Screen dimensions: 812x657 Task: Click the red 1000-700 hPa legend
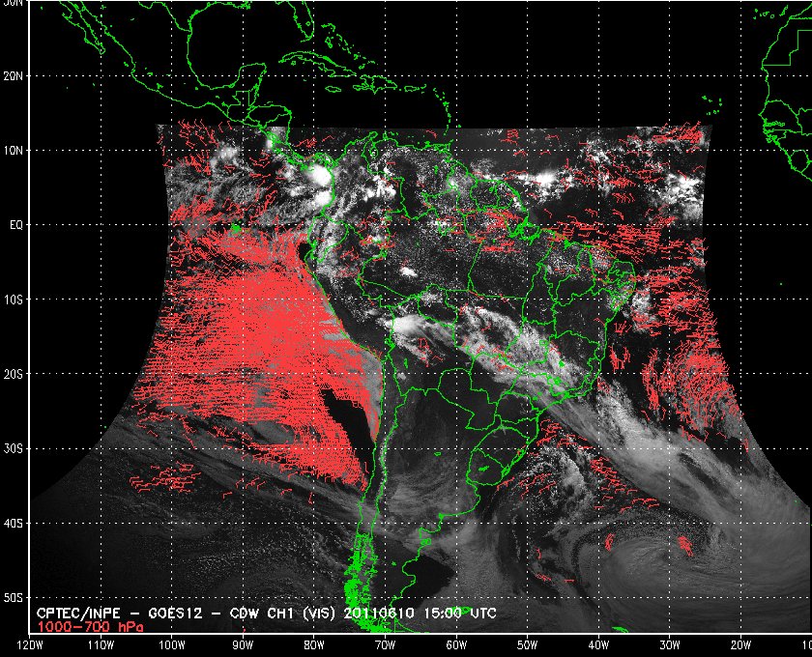[x=90, y=627]
